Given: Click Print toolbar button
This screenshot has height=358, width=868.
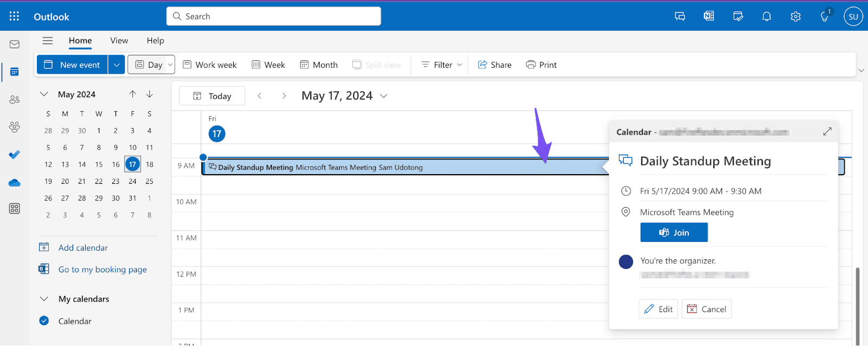Looking at the screenshot, I should pos(541,65).
